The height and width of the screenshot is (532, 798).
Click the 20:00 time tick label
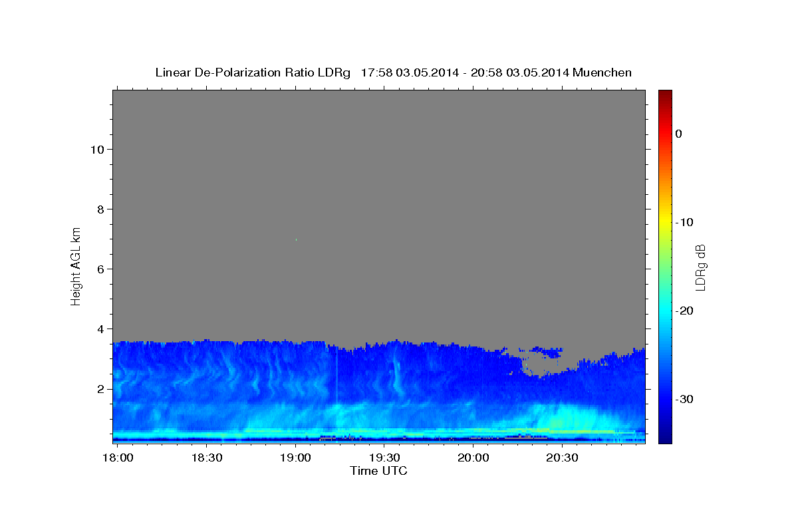point(473,458)
